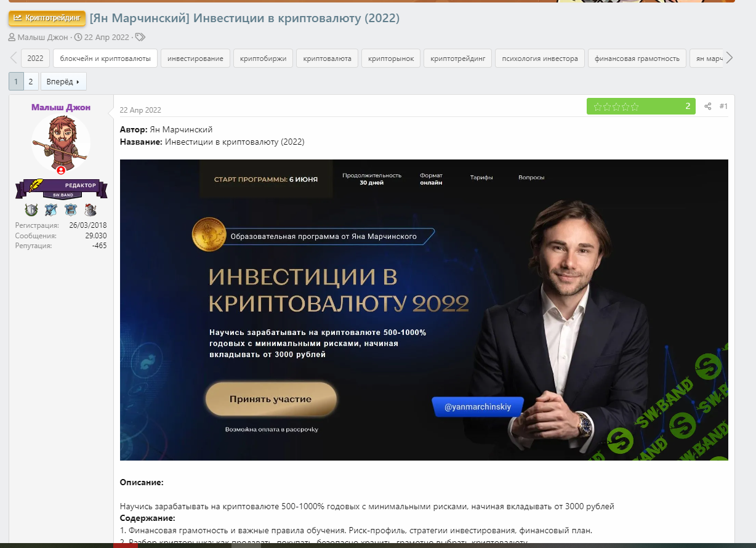Click the share icon next to #1

[708, 107]
